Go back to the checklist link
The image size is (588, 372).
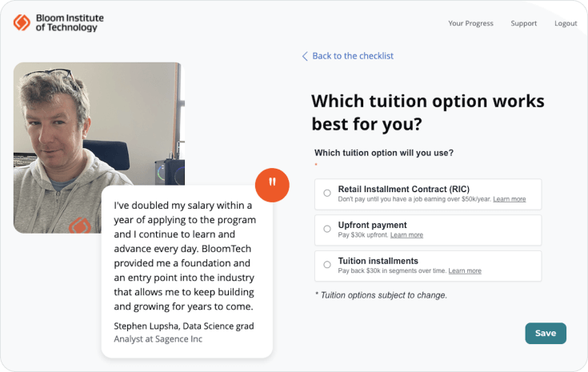(x=353, y=56)
